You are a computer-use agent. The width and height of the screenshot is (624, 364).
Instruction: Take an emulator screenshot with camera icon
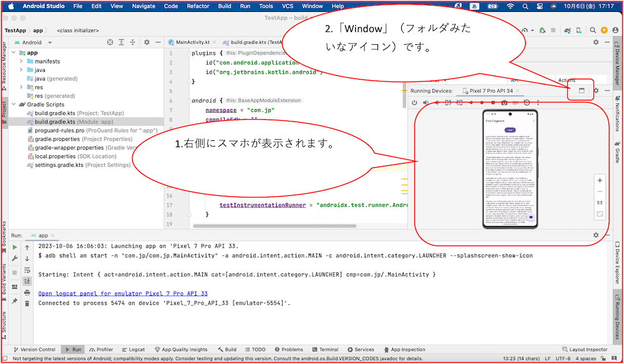pyautogui.click(x=504, y=102)
